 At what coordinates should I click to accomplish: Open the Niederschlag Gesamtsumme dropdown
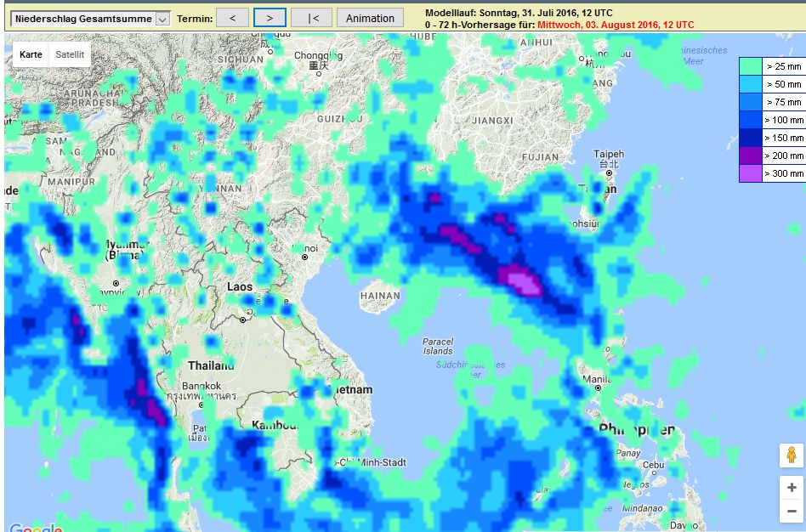point(88,19)
